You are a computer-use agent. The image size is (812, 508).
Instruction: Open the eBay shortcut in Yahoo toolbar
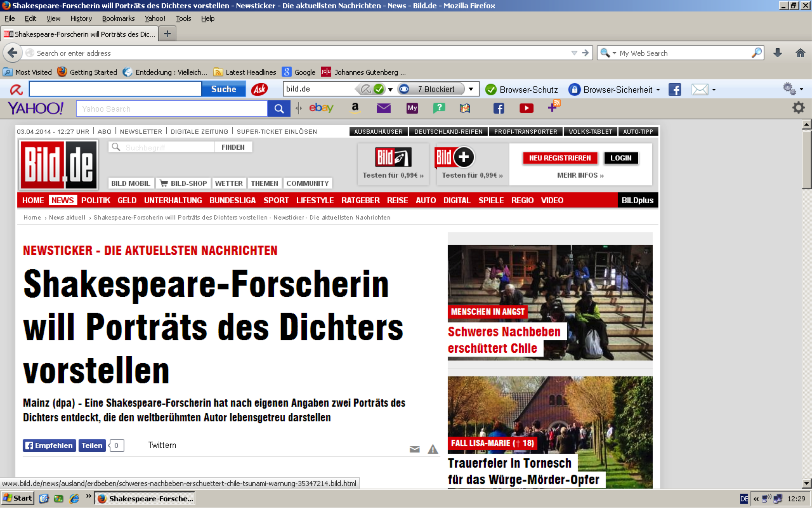pos(321,108)
